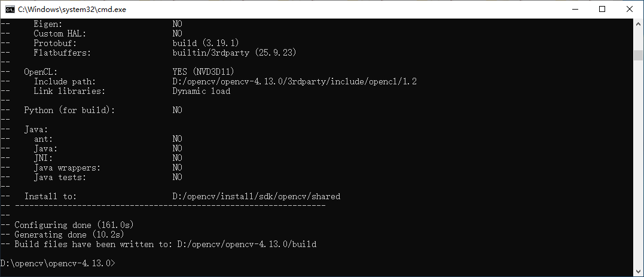Click the Flatbuffers builtin/3rdparty version text
The image size is (644, 277).
point(234,53)
